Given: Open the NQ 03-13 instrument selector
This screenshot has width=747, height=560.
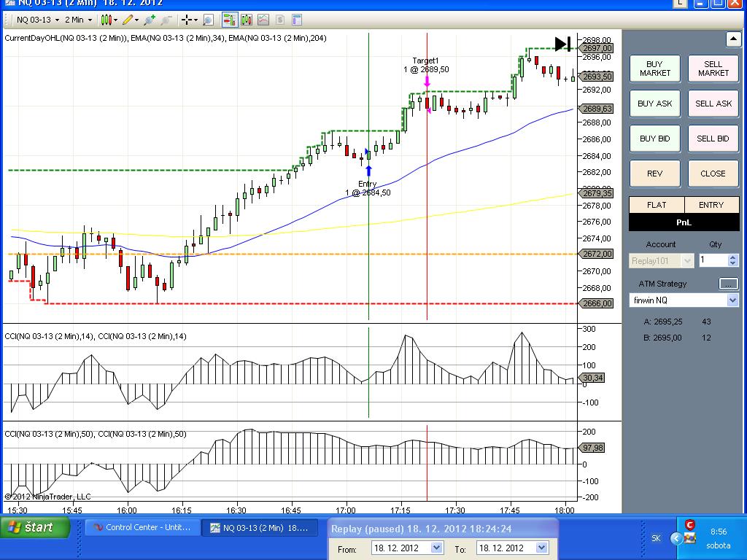Looking at the screenshot, I should pyautogui.click(x=38, y=20).
